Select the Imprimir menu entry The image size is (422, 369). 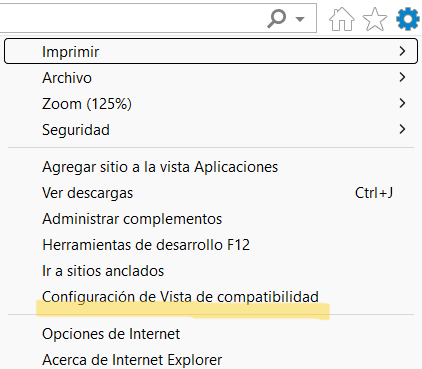point(211,51)
